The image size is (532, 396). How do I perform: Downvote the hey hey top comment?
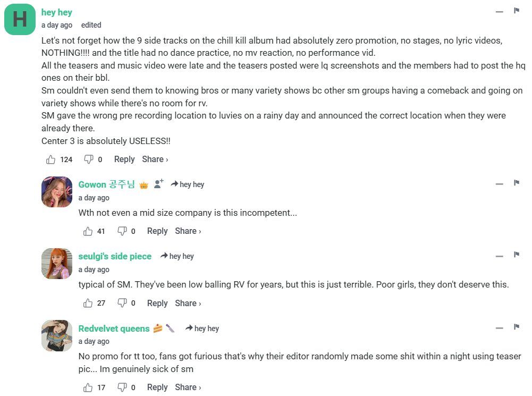pyautogui.click(x=89, y=159)
